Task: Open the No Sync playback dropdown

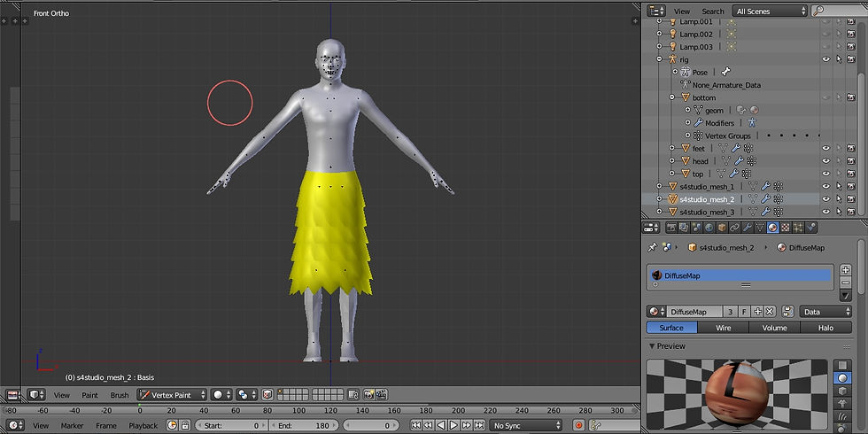Action: (x=526, y=425)
